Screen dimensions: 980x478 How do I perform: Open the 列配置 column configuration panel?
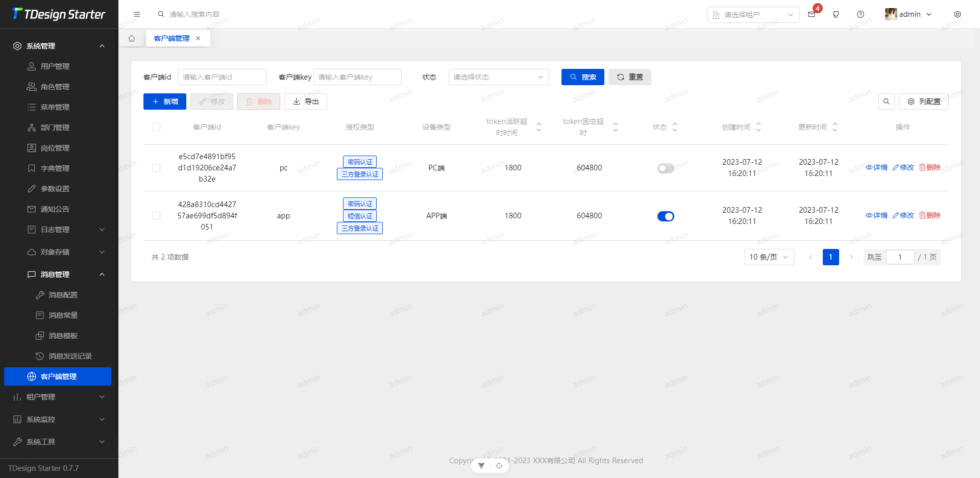coord(924,102)
